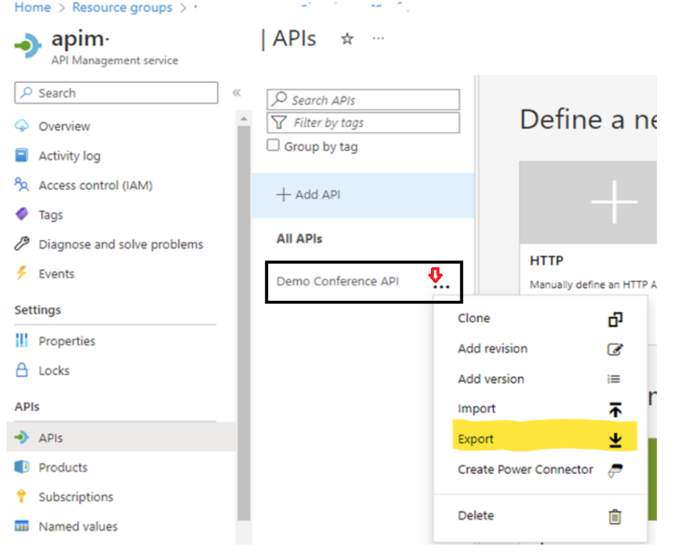676x558 pixels.
Task: Select the HTTP API tile
Action: (588, 226)
